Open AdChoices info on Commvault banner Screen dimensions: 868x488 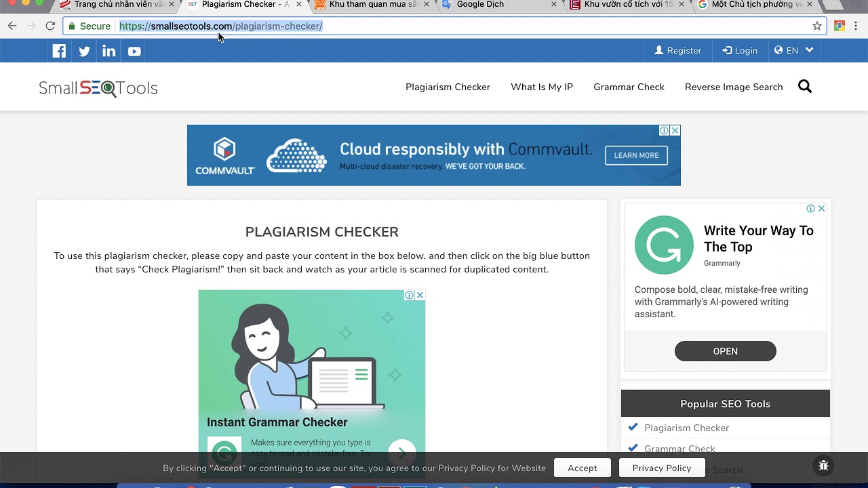(x=665, y=130)
